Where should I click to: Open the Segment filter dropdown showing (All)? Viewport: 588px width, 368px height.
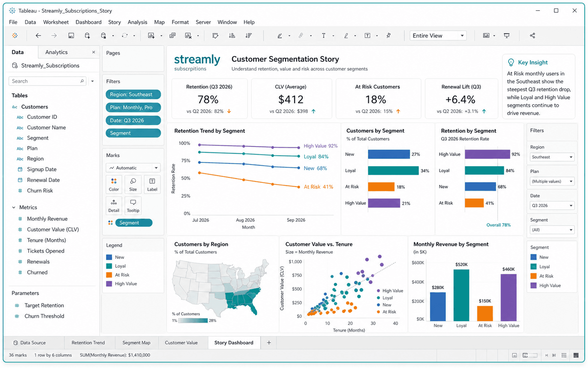tap(552, 230)
